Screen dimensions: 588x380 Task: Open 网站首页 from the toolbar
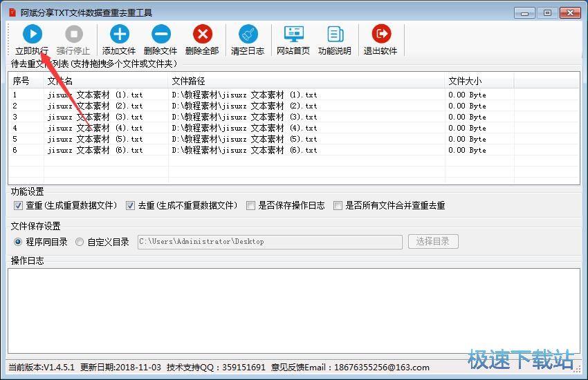(293, 34)
